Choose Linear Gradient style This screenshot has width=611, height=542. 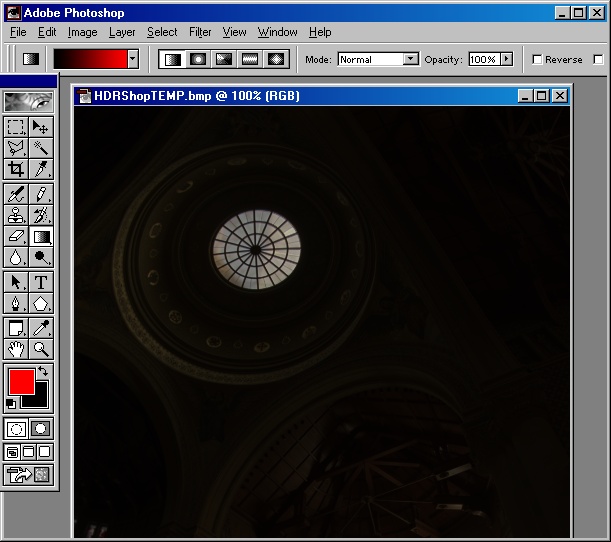173,59
